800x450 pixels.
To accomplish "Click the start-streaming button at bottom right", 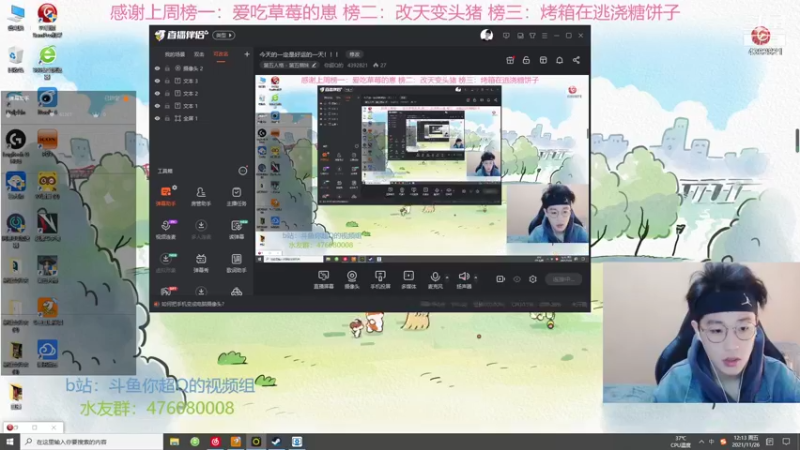I will click(x=564, y=279).
